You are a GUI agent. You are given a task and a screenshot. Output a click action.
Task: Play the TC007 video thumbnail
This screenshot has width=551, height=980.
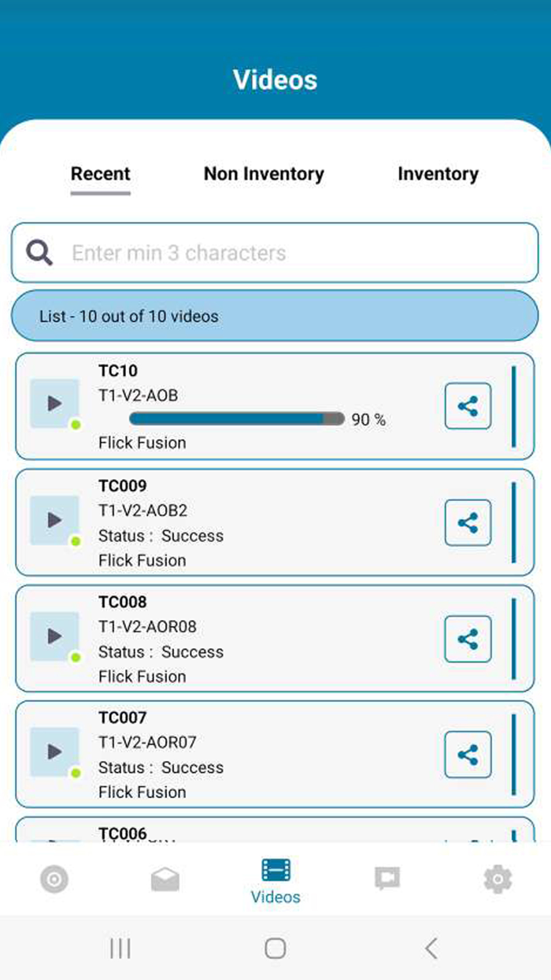pyautogui.click(x=54, y=752)
